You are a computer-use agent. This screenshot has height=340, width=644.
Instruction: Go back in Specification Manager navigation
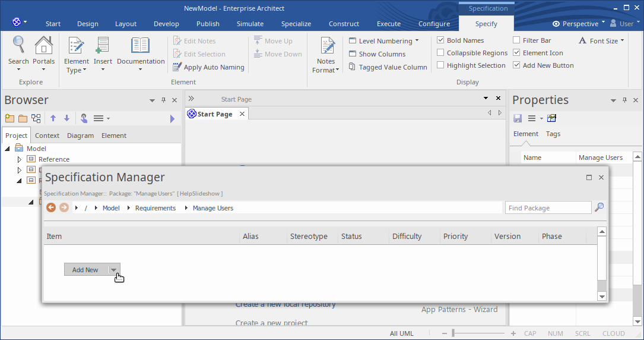click(51, 207)
